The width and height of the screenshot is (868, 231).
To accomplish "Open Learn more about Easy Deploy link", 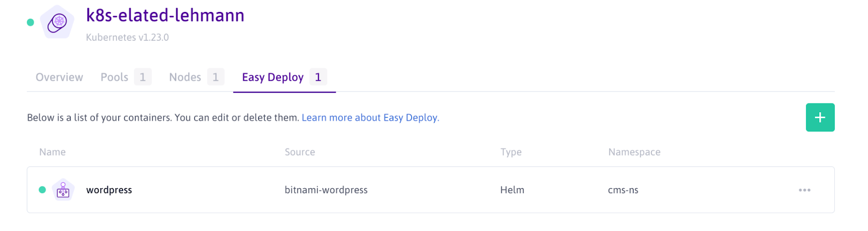I will click(x=370, y=118).
